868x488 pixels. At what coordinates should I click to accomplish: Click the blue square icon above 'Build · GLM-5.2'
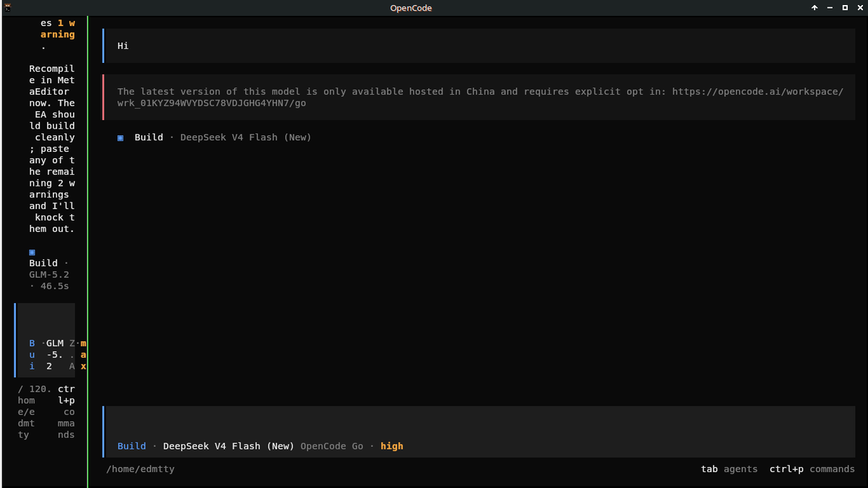click(x=32, y=252)
